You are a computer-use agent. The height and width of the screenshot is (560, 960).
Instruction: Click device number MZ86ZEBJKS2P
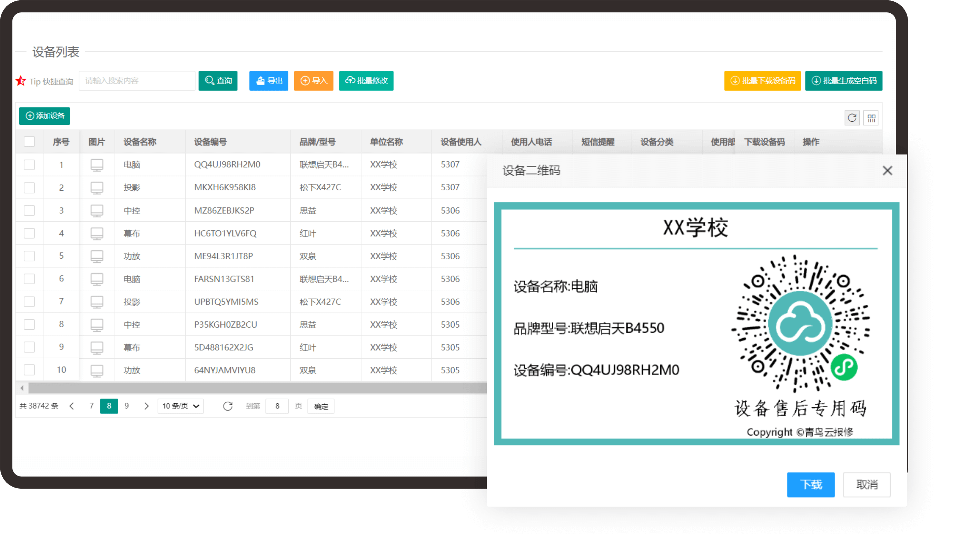(x=224, y=211)
